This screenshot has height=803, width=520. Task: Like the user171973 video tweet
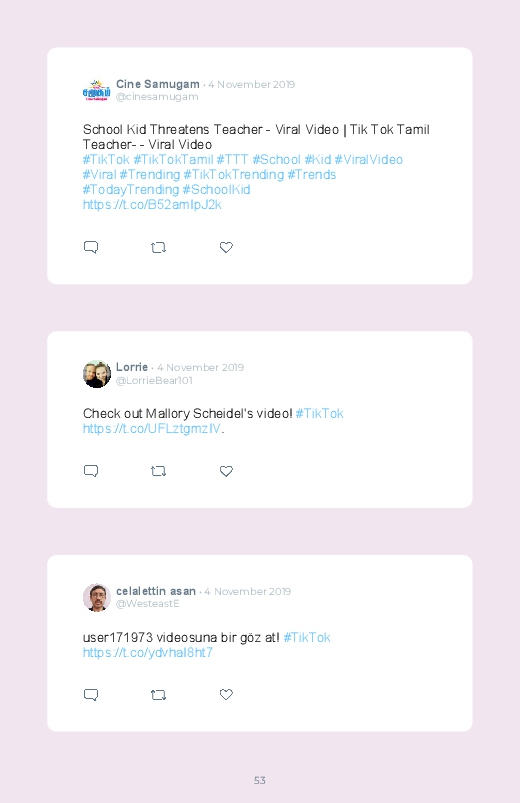pos(226,694)
